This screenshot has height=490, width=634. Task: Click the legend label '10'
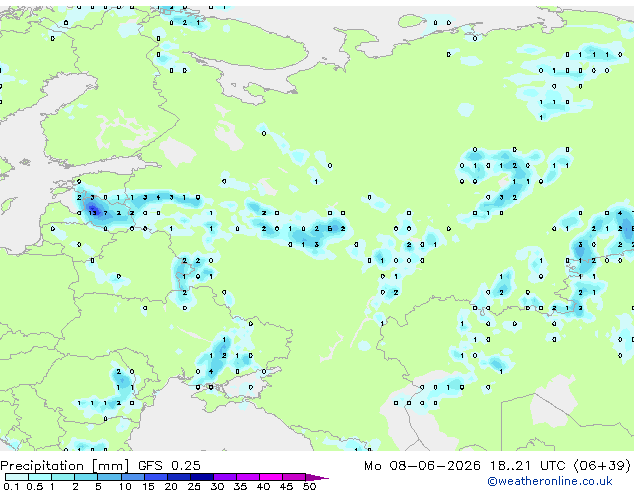coord(125,486)
